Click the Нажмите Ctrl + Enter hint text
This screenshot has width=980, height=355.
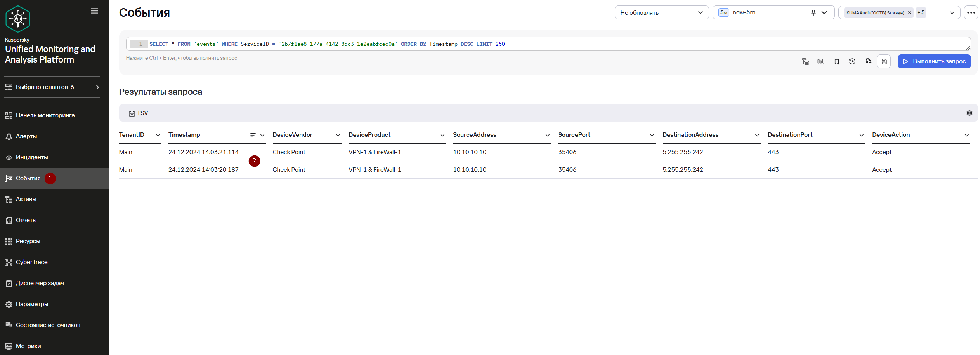coord(182,58)
